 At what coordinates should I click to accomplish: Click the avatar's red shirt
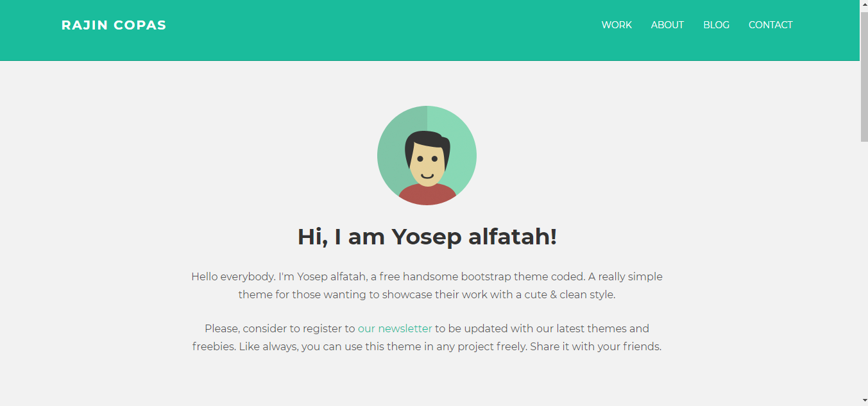click(427, 195)
